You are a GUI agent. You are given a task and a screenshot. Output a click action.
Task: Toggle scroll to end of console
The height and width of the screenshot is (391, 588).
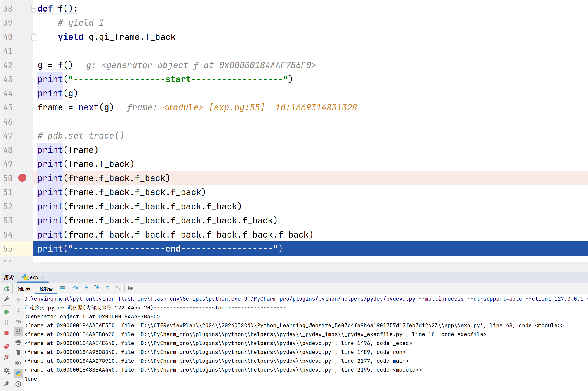tap(18, 332)
